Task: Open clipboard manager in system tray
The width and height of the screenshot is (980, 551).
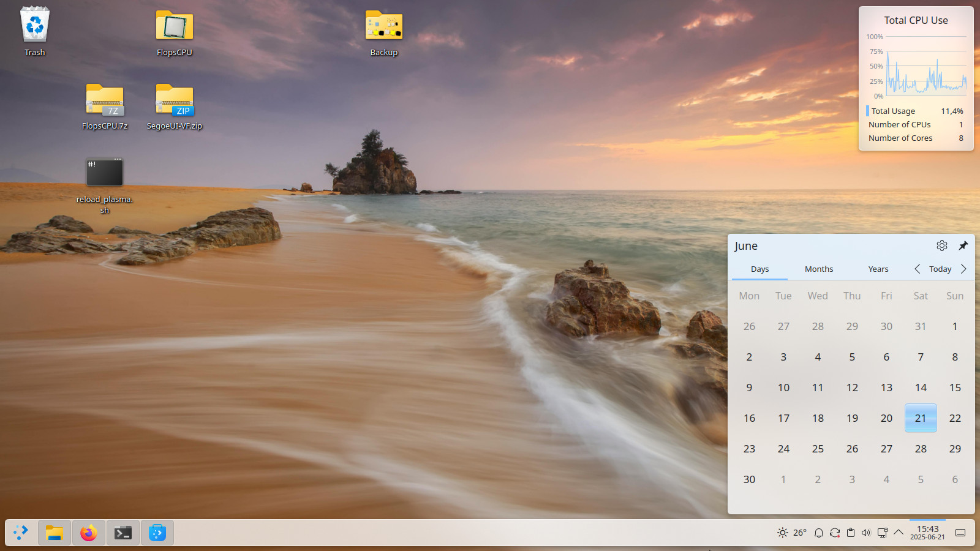Action: pyautogui.click(x=850, y=533)
